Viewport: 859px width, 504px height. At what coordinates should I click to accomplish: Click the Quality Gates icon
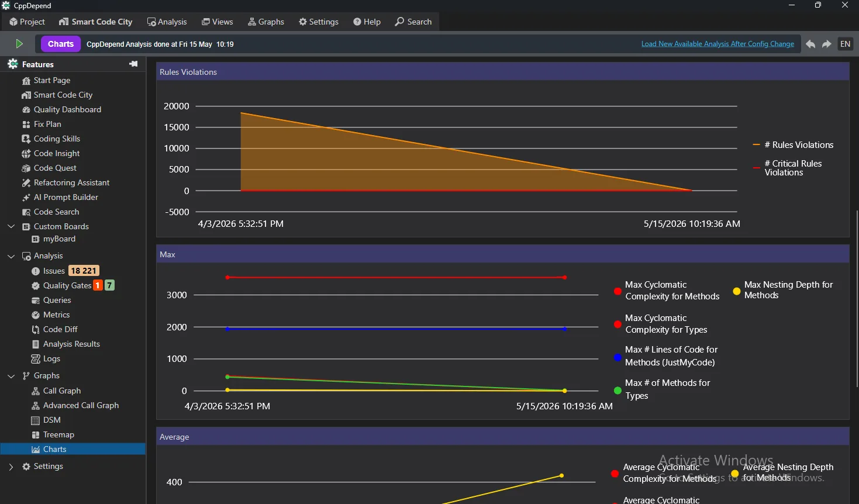coord(36,285)
